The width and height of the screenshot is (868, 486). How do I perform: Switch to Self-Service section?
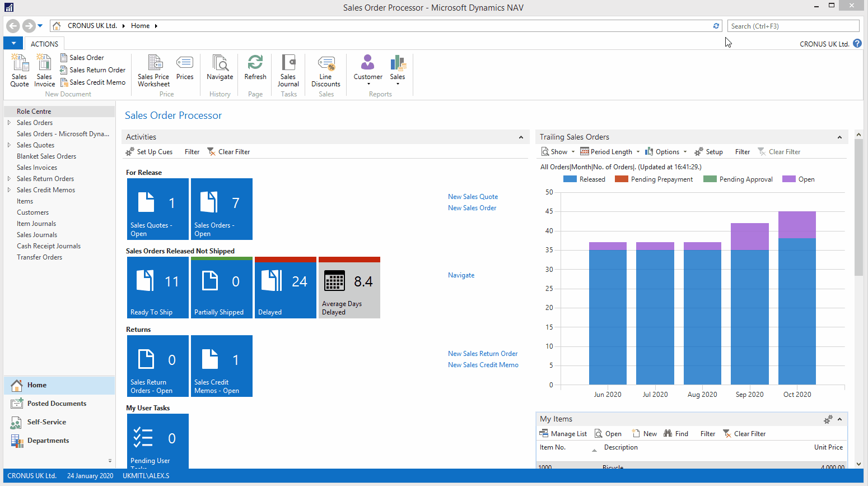(x=59, y=422)
